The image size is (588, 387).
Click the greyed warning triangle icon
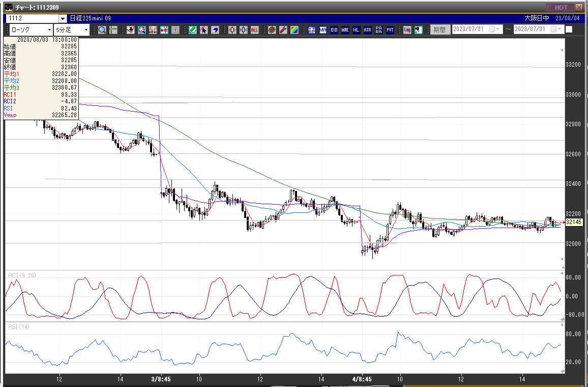pos(175,30)
